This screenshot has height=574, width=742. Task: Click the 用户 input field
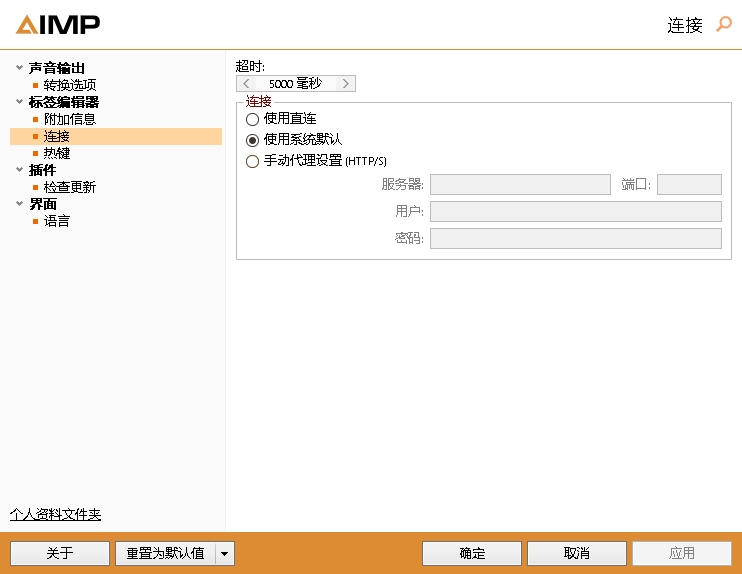(575, 212)
